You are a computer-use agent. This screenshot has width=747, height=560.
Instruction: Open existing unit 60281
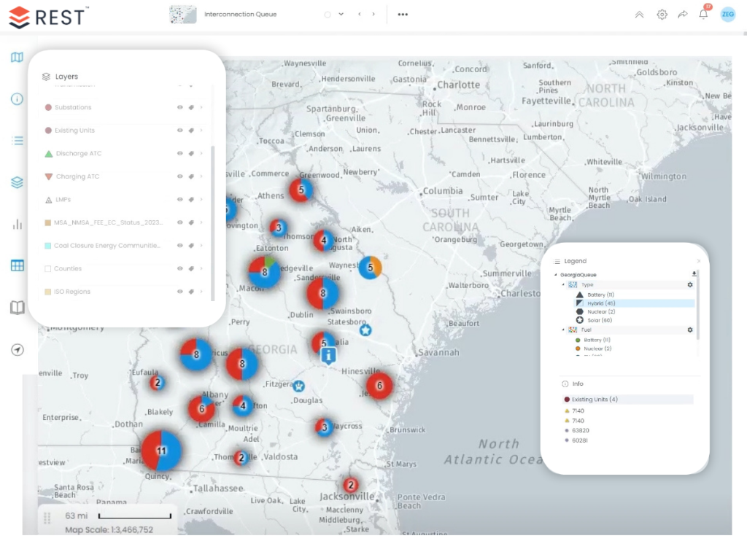(x=579, y=440)
